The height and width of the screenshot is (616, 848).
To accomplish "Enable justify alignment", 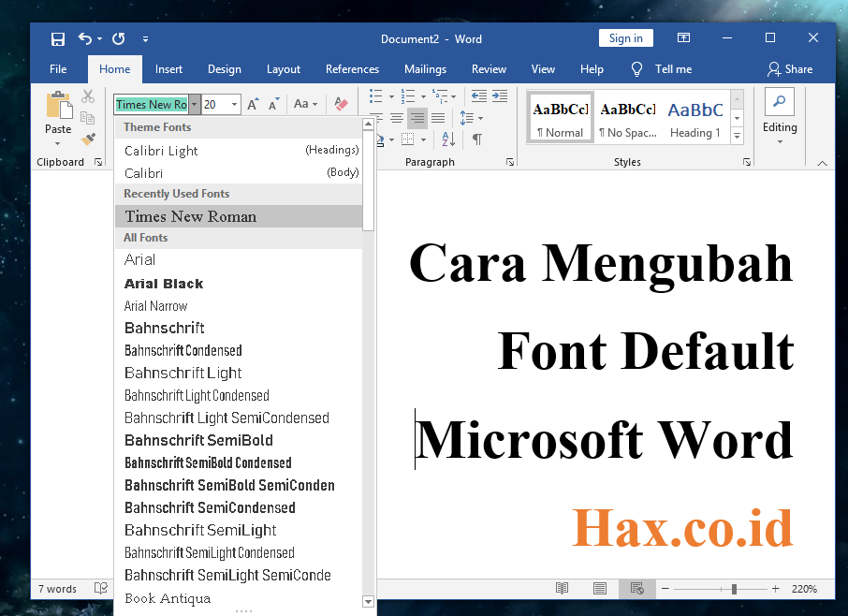I will coord(438,117).
